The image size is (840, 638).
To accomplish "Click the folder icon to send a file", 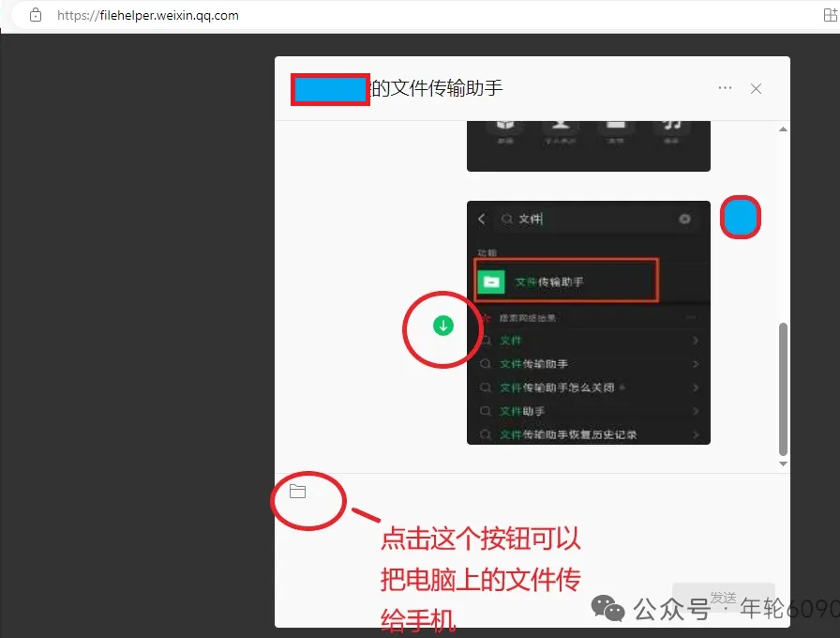I will tap(297, 491).
